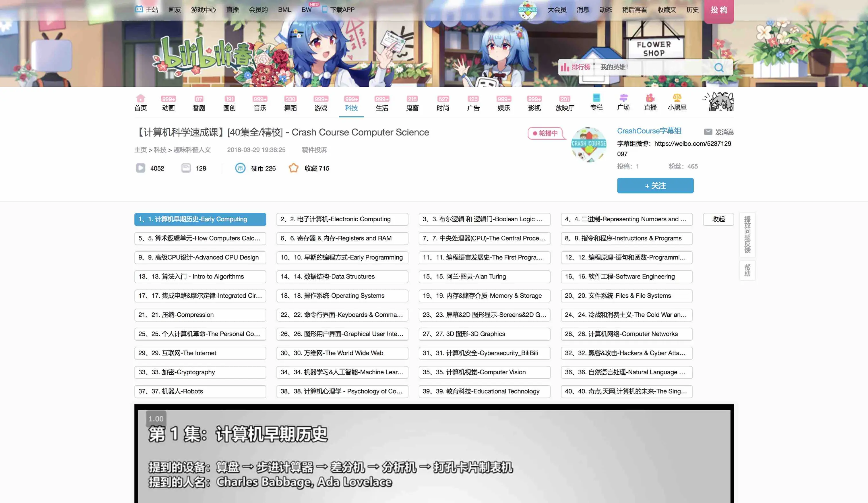Open the 小黑屋 scales icon
Screen dimensions: 868x503
[677, 98]
